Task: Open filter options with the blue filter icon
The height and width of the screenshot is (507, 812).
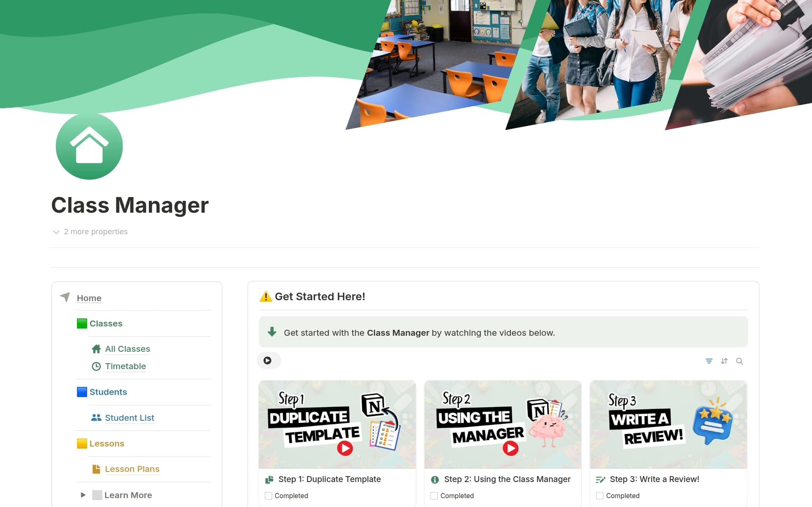Action: tap(709, 361)
